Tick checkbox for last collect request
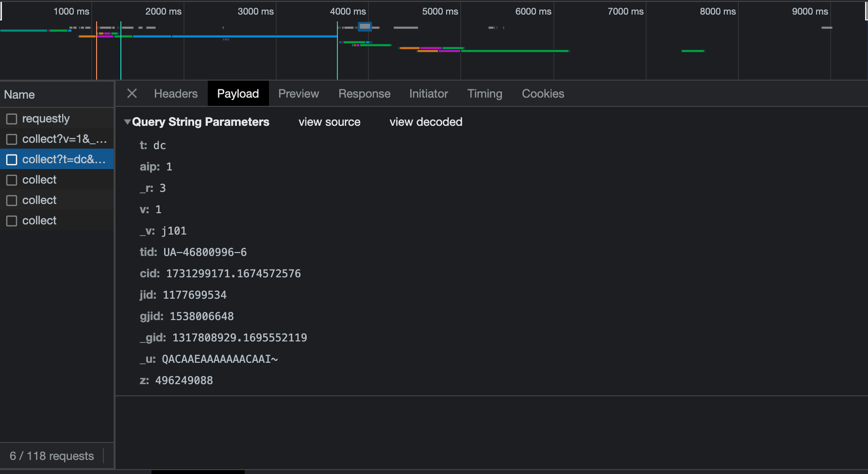The image size is (868, 474). (12, 221)
